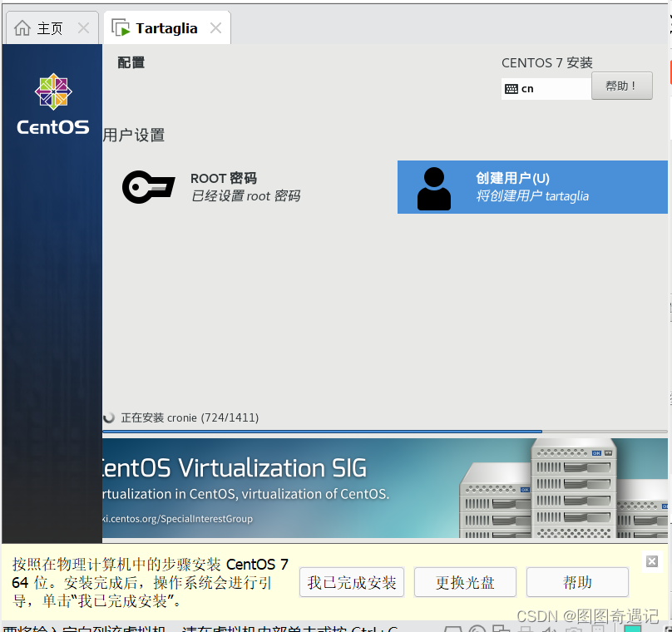
Task: Click the installation progress bar
Action: tap(385, 432)
